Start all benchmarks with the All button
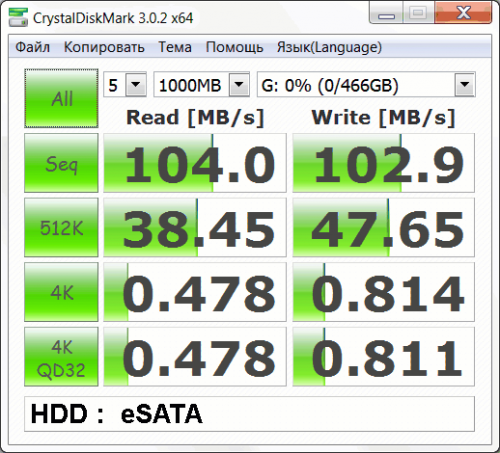Image resolution: width=500 pixels, height=453 pixels. 61,98
